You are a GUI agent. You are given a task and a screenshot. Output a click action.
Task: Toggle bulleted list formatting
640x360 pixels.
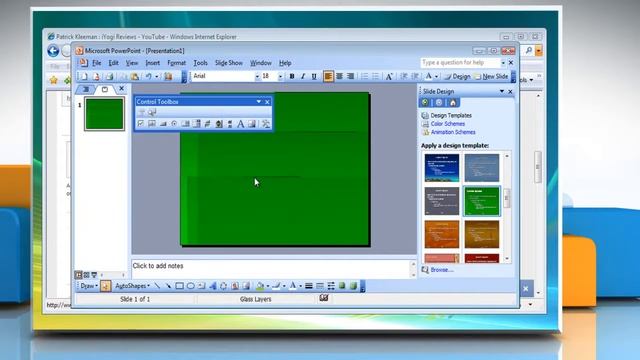[x=376, y=76]
